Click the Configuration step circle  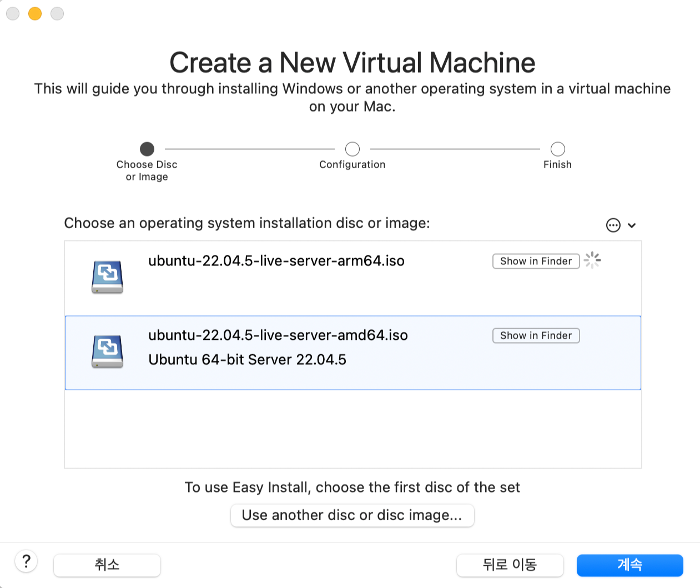tap(352, 149)
